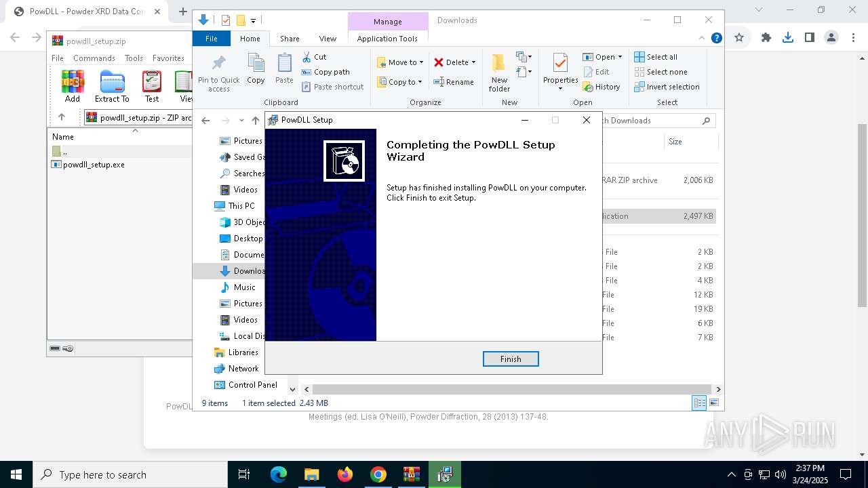Screen dimensions: 868x488
Task: Click navigation pane scroll down arrow
Action: 292,389
